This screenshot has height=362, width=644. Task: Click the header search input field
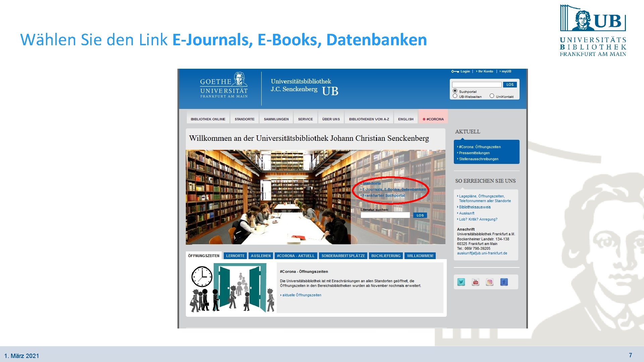[477, 84]
